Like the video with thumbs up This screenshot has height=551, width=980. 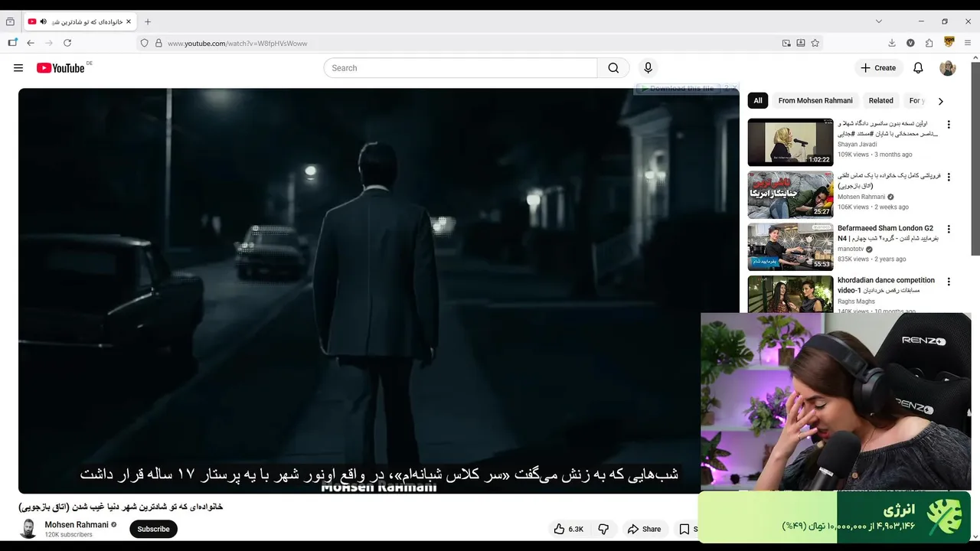point(568,529)
